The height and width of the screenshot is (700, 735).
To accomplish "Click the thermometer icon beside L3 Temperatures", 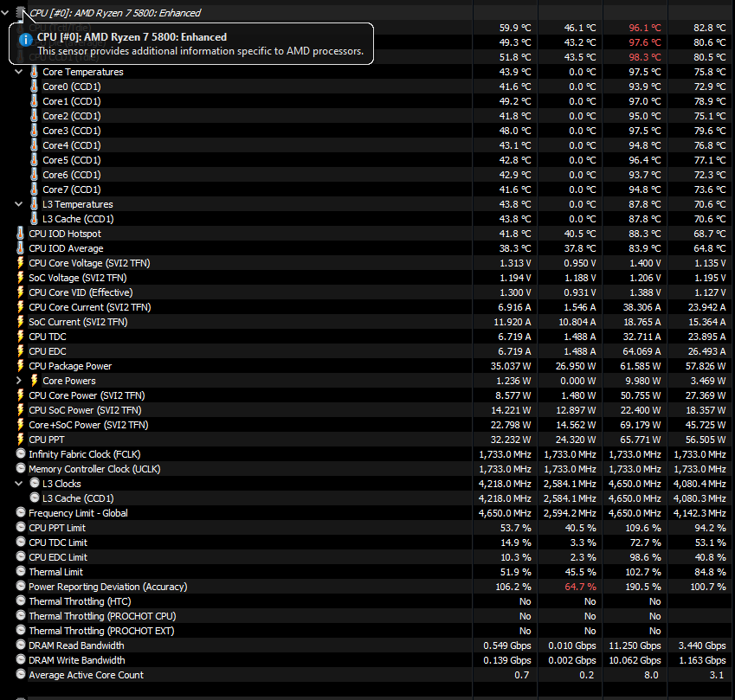I will [35, 204].
